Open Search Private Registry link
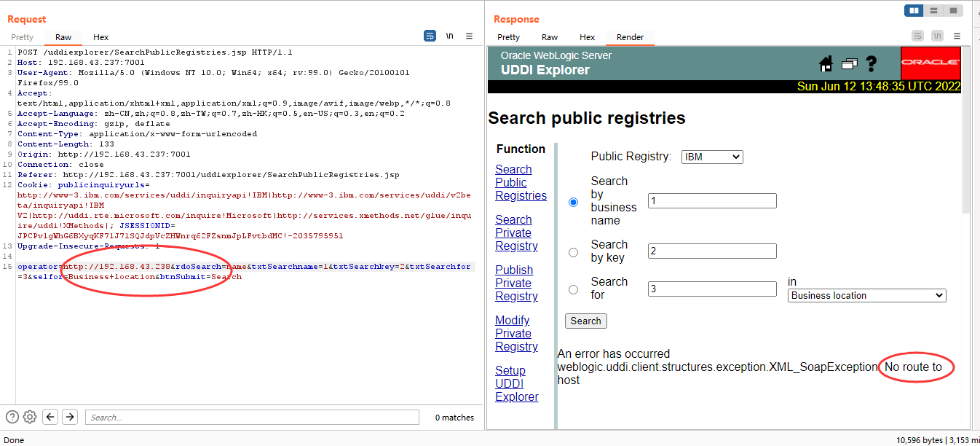The image size is (980, 446). pos(516,232)
